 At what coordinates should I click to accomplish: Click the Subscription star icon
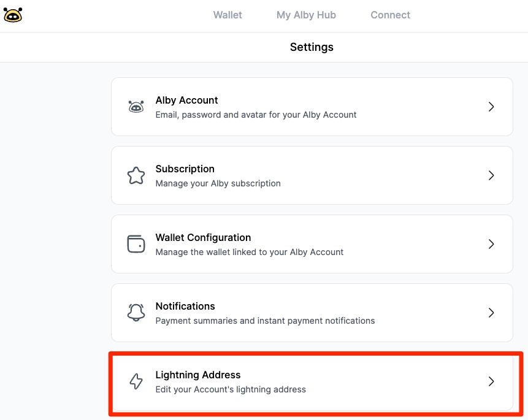click(136, 175)
